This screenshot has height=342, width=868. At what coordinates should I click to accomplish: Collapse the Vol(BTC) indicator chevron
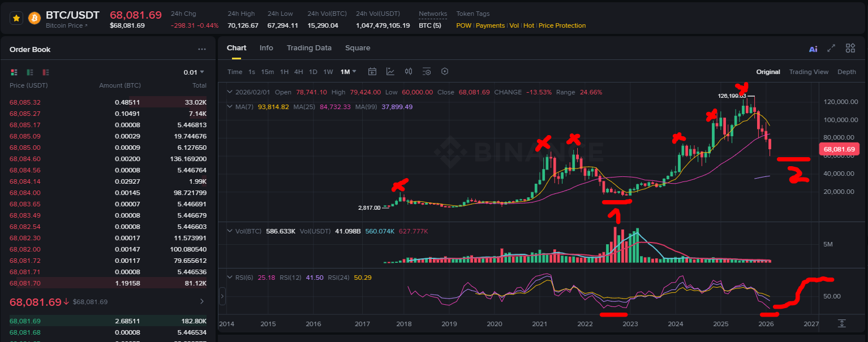tap(229, 231)
